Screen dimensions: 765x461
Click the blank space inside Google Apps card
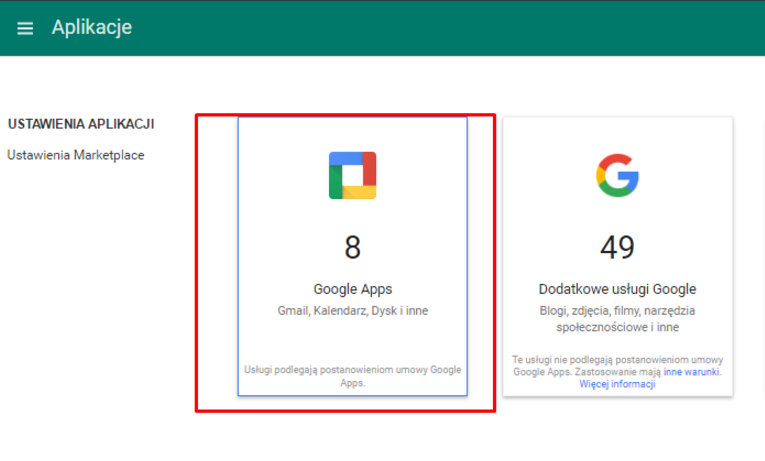tap(353, 341)
